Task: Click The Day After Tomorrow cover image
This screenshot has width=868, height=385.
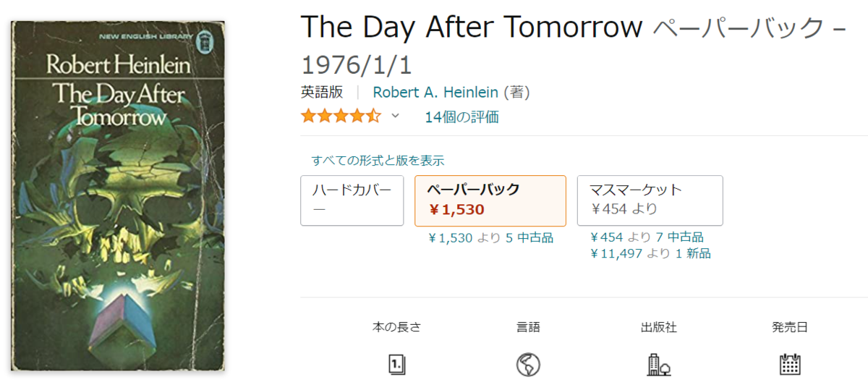Action: (x=118, y=197)
